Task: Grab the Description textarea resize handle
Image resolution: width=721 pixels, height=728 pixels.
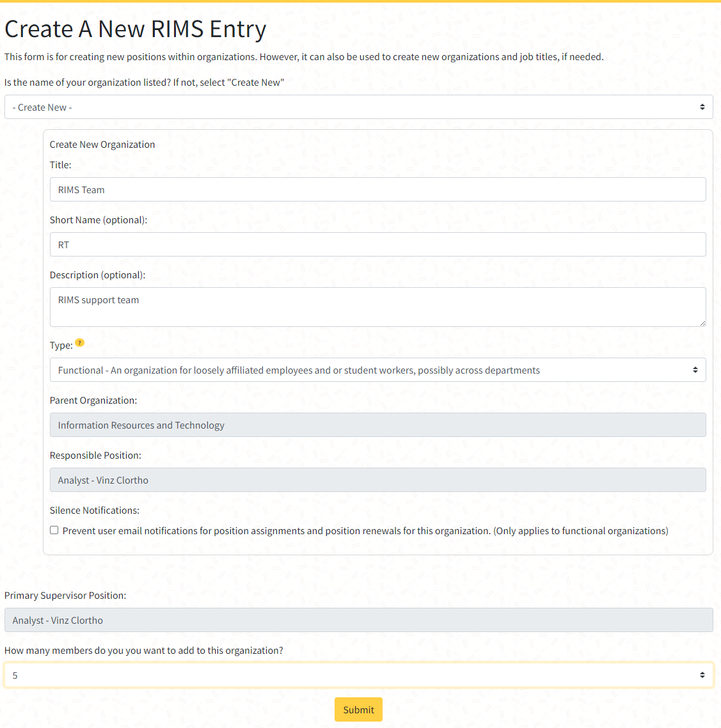Action: coord(702,322)
